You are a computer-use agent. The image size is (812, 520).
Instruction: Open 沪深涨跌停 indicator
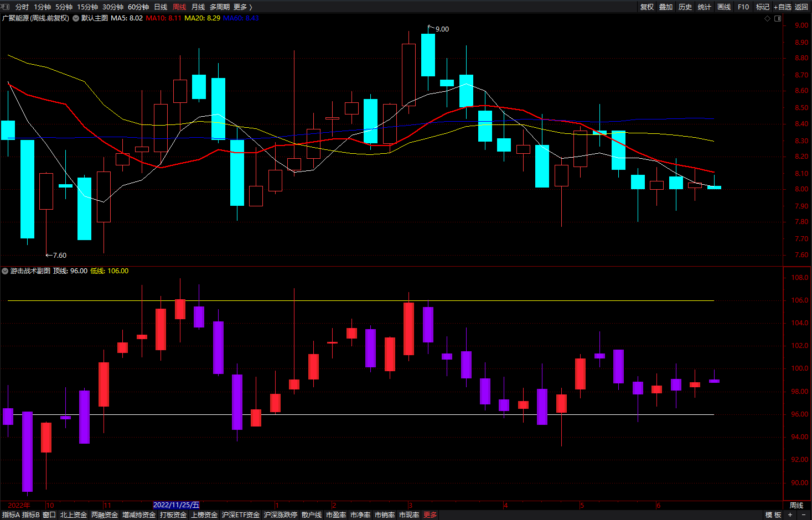(x=281, y=515)
